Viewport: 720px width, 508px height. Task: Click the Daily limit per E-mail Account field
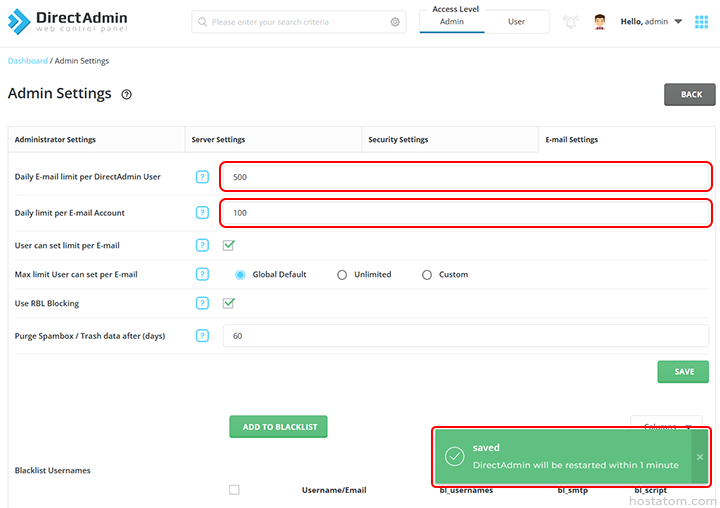pos(465,213)
